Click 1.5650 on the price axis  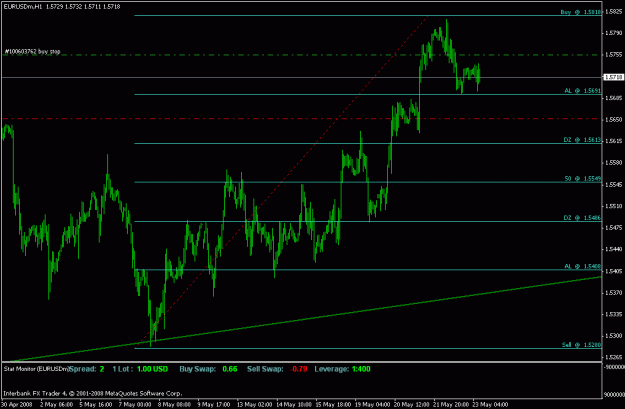[x=614, y=119]
